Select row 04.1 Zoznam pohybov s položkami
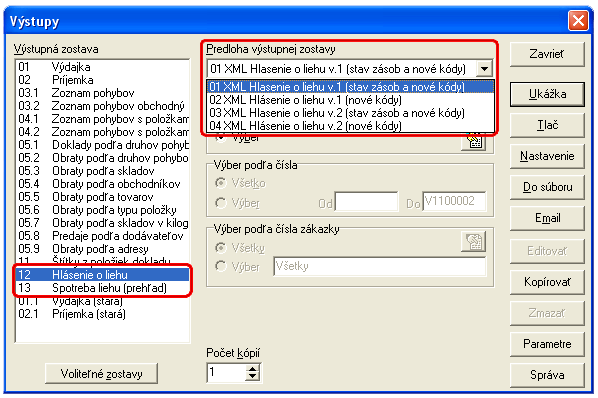Viewport: 598px width, 398px height. pyautogui.click(x=103, y=119)
